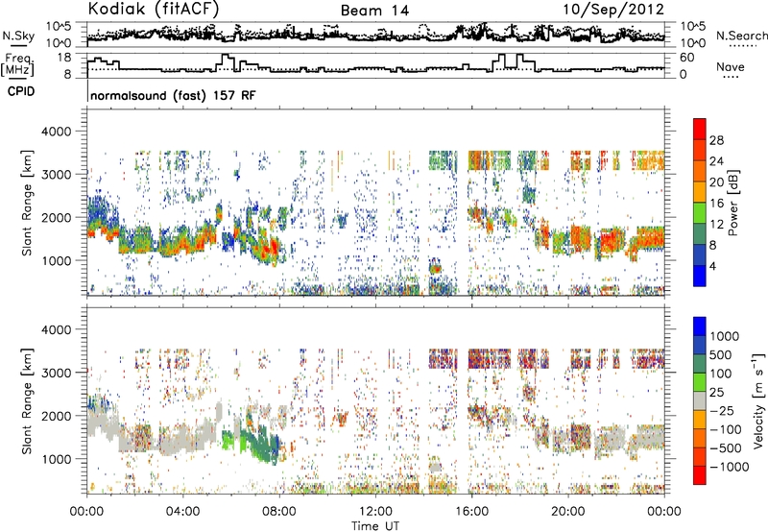Click the blue top of velocity color bar
768x532 pixels.
(x=700, y=326)
